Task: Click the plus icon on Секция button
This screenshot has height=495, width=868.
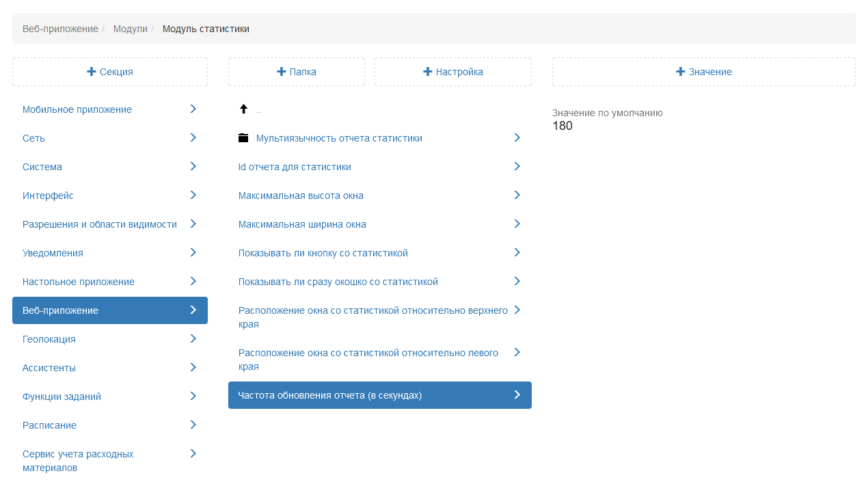Action: tap(92, 72)
